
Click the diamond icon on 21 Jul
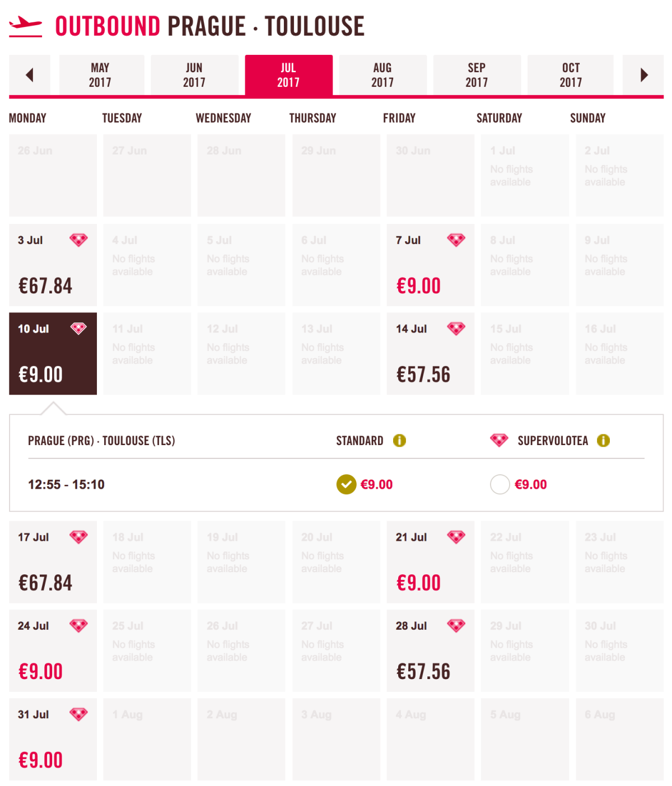(456, 537)
